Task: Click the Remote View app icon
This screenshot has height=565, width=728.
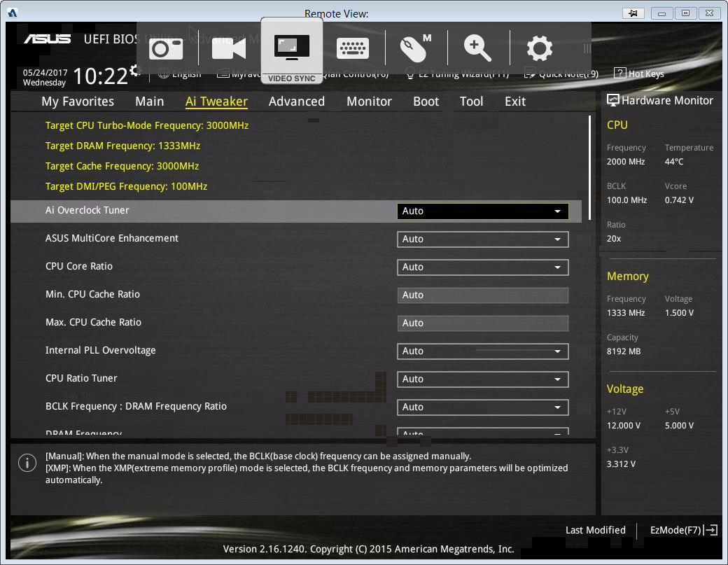Action: point(13,13)
